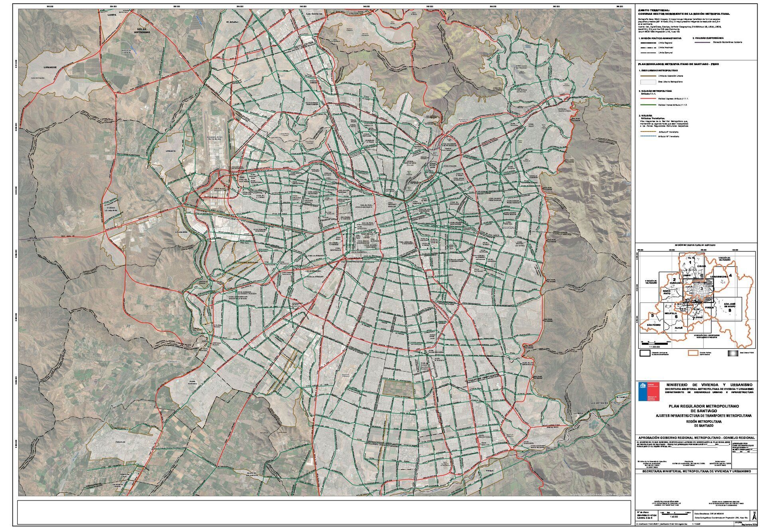
Task: Click the orange División Política legend box
Action: (x=694, y=353)
